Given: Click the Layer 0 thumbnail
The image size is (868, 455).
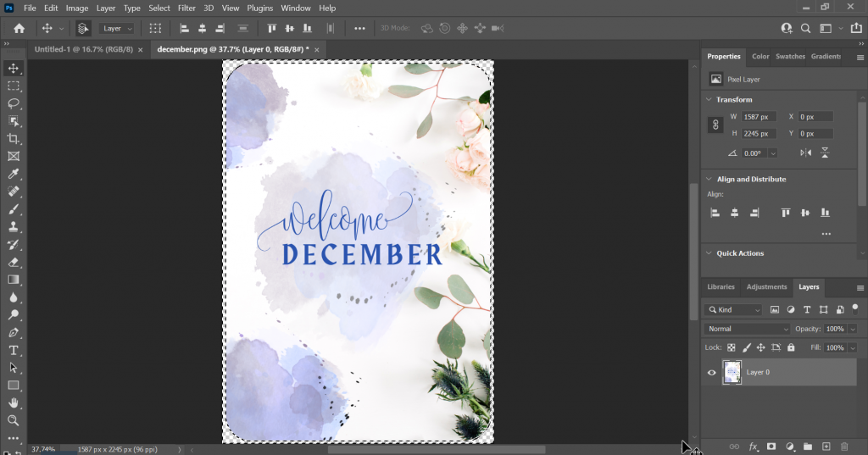Looking at the screenshot, I should coord(732,373).
